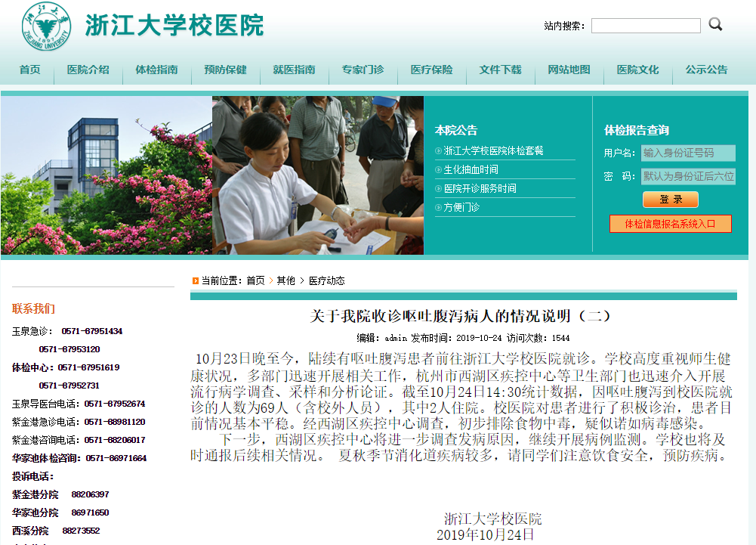Open 首页 in the navigation bar
Screen dimensions: 756x545
coord(30,70)
